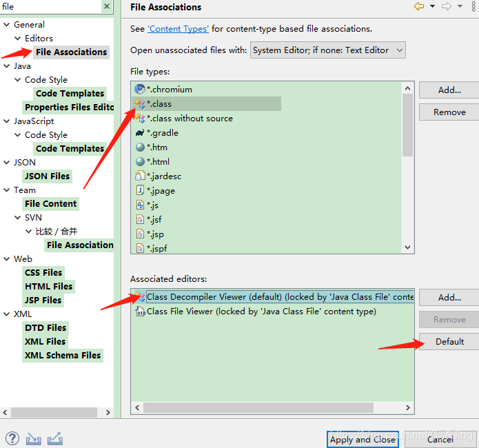Open the 'Content Types' link

click(x=178, y=29)
